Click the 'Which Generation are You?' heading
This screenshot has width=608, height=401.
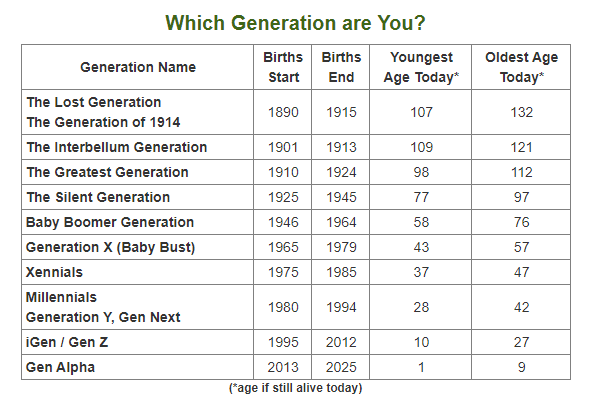click(294, 22)
